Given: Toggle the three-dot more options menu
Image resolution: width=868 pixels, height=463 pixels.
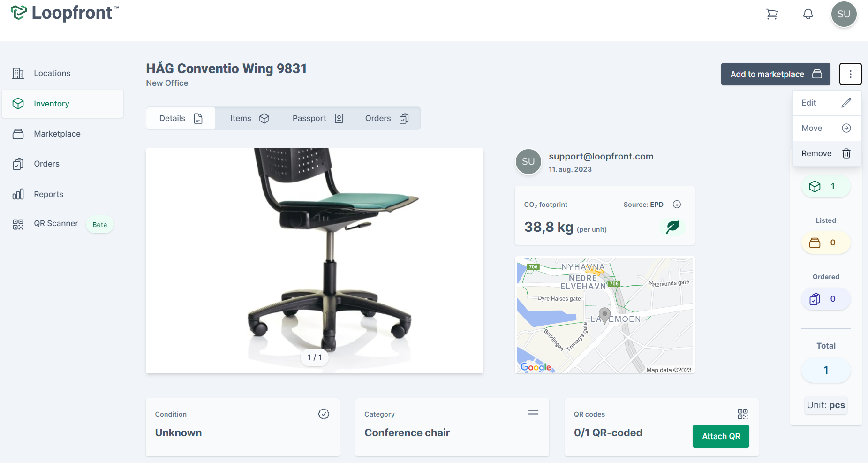Looking at the screenshot, I should pos(850,74).
